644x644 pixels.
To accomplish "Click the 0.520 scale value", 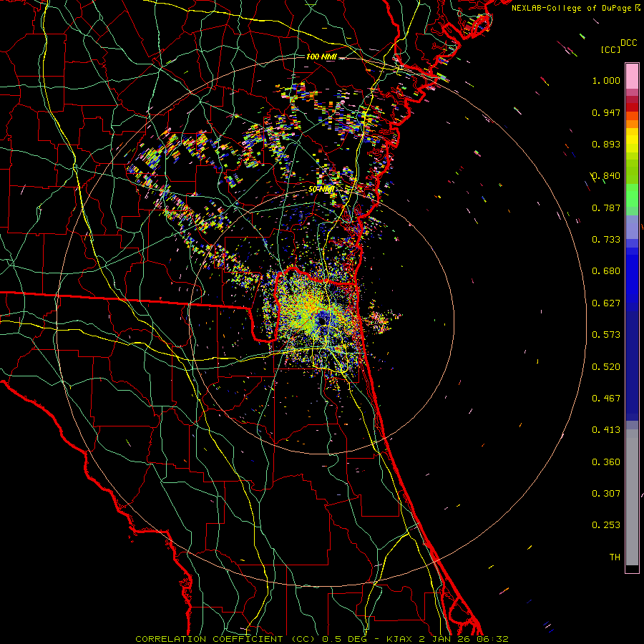I will [606, 367].
